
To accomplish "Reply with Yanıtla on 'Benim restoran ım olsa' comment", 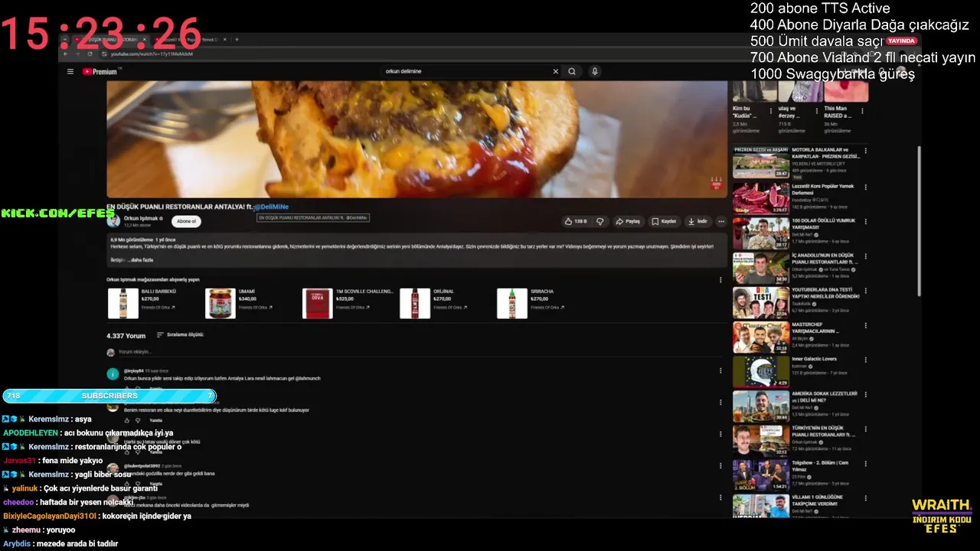I will pos(155,420).
